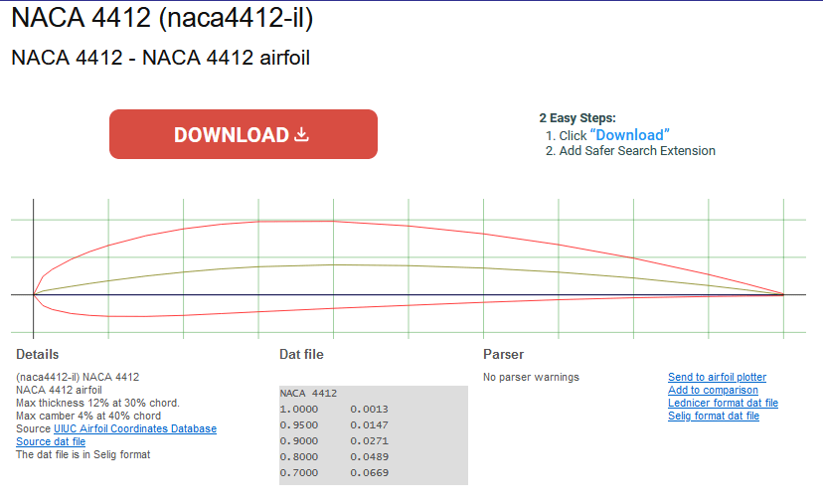Click the "2 Easy Steps:" heading
Viewport: 823px width, 504px height.
click(576, 118)
